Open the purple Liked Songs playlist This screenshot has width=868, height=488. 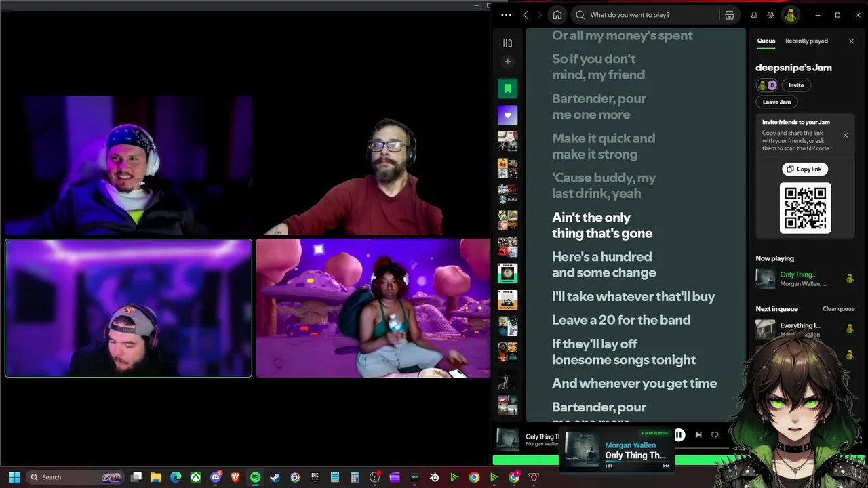[x=507, y=115]
